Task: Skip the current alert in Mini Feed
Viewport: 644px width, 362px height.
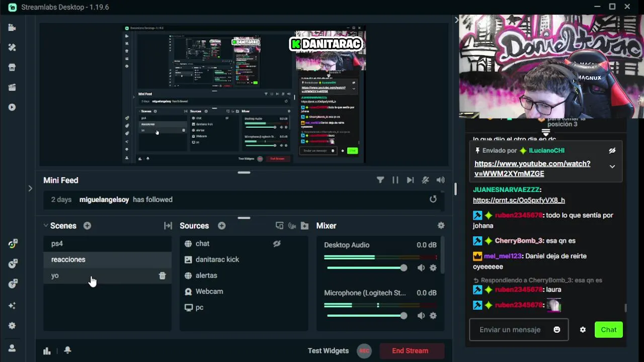Action: click(x=411, y=180)
